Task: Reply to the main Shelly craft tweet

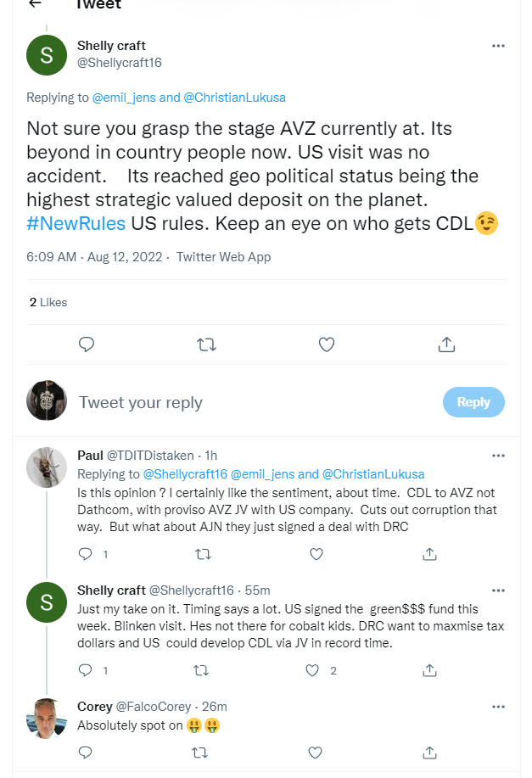Action: tap(86, 344)
